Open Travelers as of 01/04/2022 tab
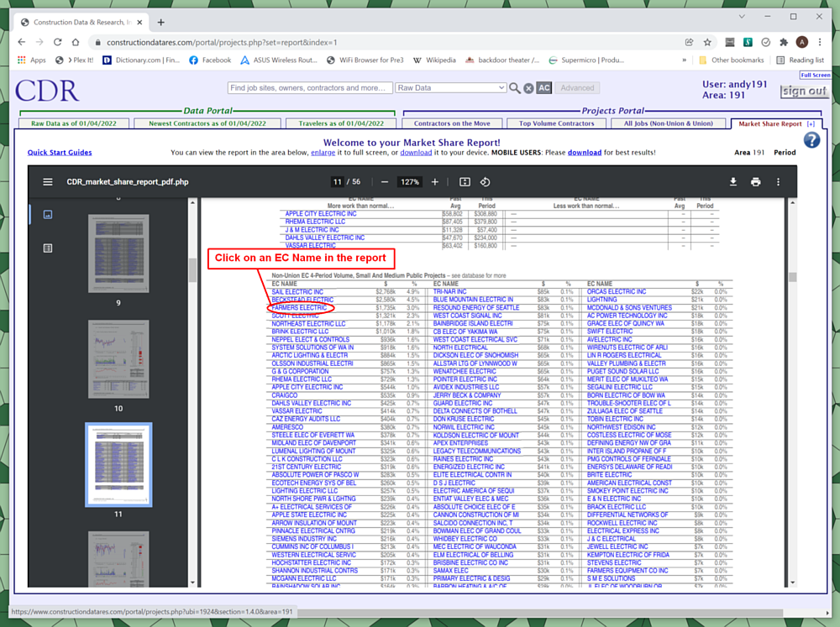This screenshot has height=627, width=840. [x=341, y=123]
